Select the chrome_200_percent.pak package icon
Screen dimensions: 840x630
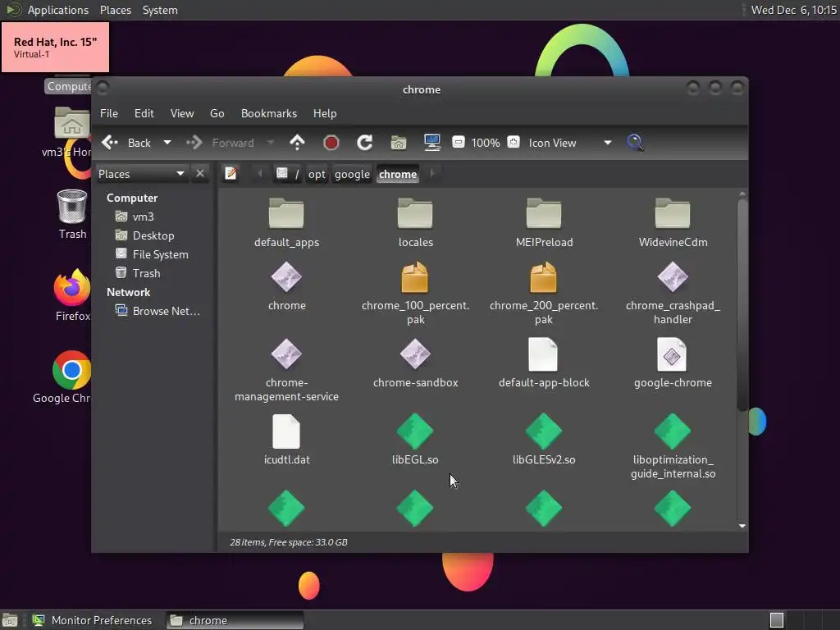point(544,277)
